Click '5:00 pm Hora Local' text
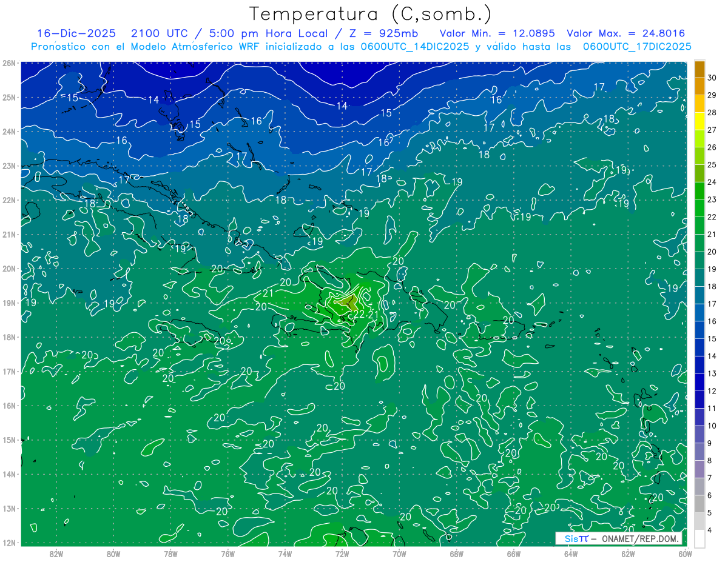This screenshot has width=728, height=562. [269, 33]
